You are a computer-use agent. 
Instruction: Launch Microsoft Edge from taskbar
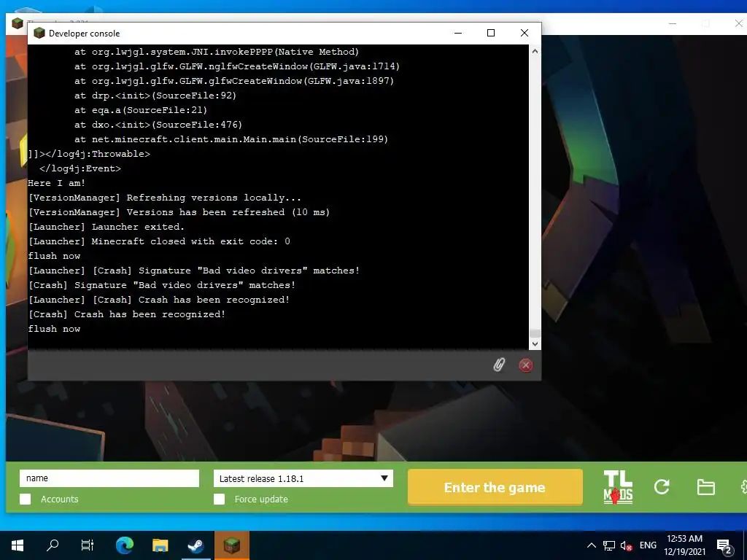click(125, 545)
